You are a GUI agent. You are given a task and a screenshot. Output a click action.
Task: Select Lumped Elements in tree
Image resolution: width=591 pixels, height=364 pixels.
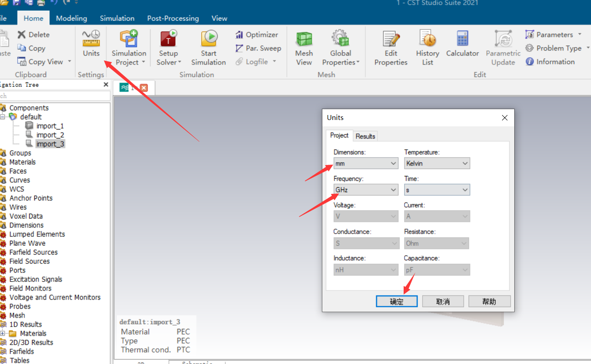[37, 234]
